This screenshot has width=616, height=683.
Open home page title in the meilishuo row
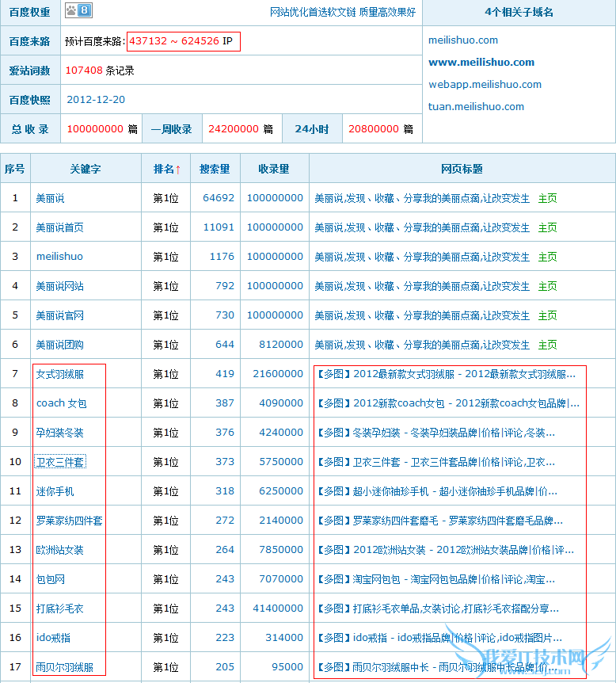pyautogui.click(x=422, y=257)
